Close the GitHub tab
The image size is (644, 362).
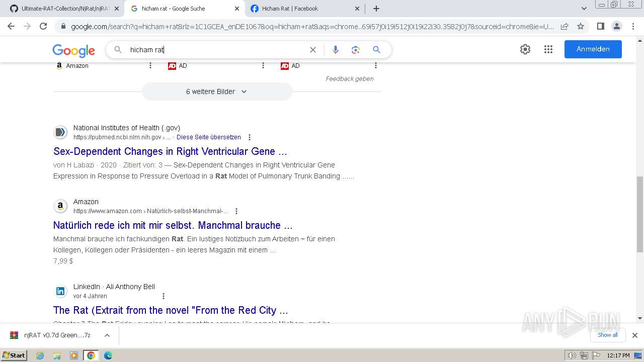(x=116, y=9)
